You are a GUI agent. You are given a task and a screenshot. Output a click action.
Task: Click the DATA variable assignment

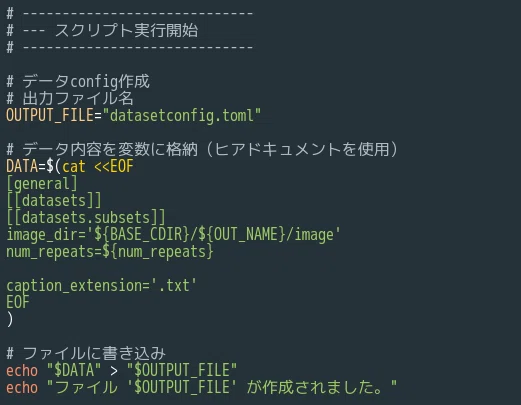(x=22, y=166)
